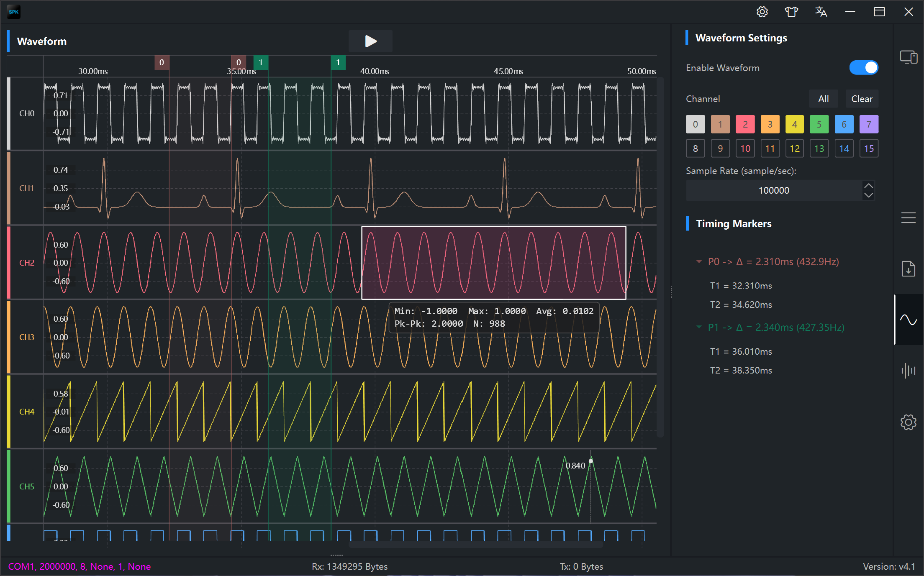
Task: Toggle the Enable Waveform switch
Action: click(864, 68)
